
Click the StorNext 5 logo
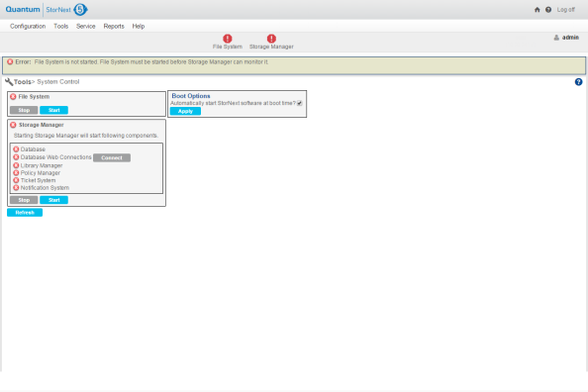(66, 9)
